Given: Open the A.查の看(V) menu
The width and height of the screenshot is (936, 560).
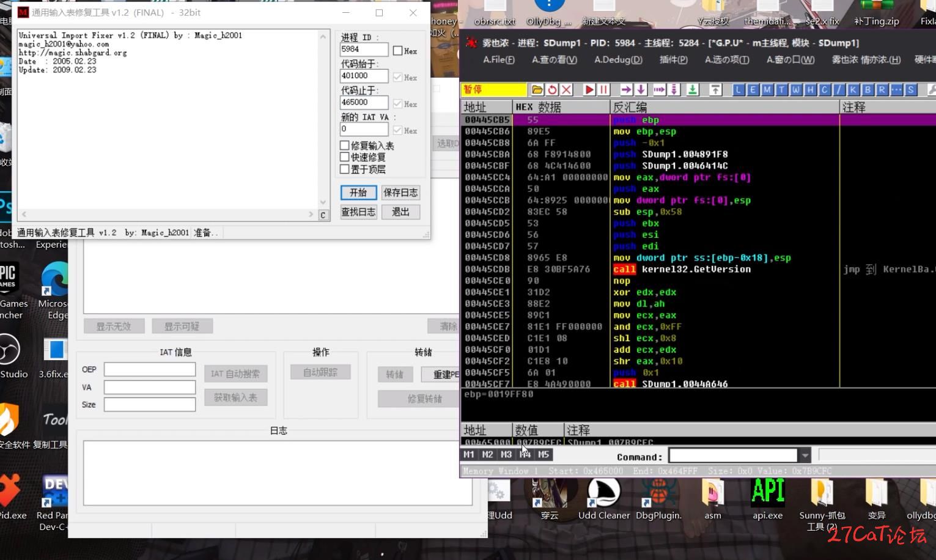Looking at the screenshot, I should tap(555, 60).
